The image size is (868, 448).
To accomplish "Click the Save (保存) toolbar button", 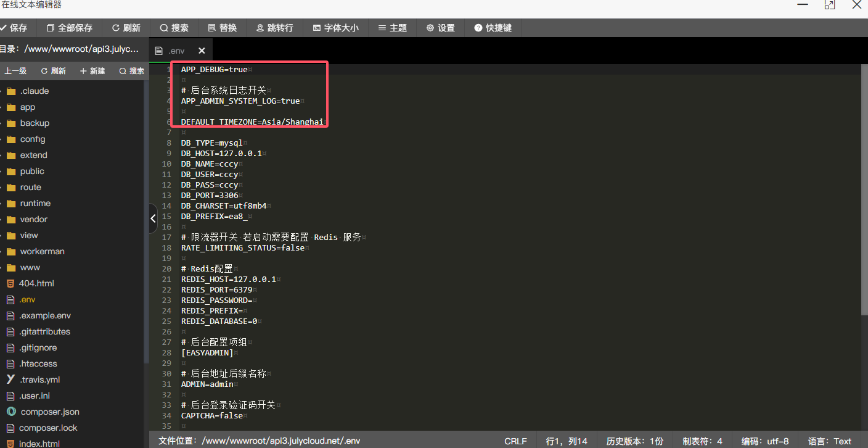I will 14,28.
